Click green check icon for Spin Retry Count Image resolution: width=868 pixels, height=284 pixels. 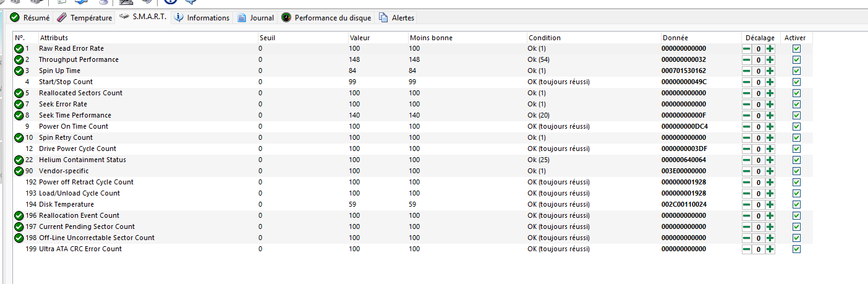click(19, 138)
